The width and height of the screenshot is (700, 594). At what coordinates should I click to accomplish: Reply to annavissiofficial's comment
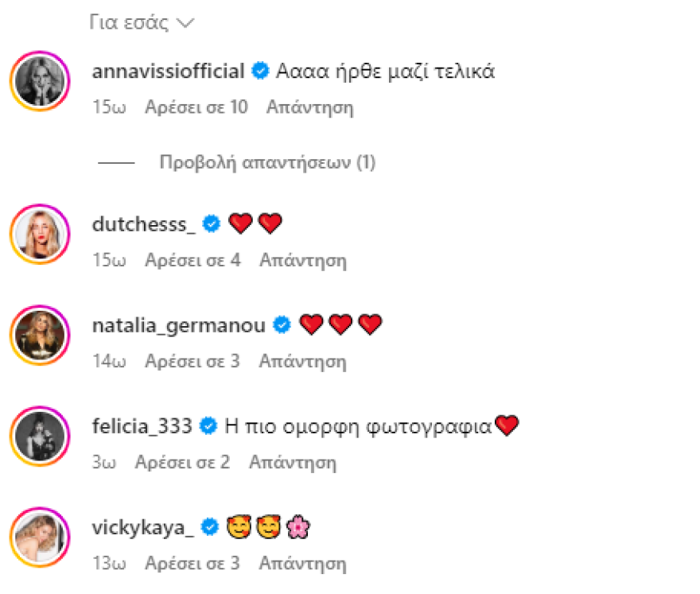pos(309,107)
